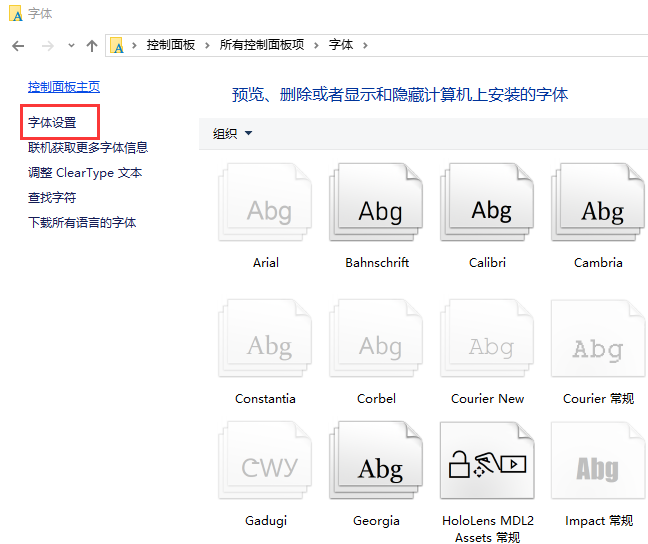Select the Georgia font icon
The height and width of the screenshot is (544, 648).
point(376,460)
